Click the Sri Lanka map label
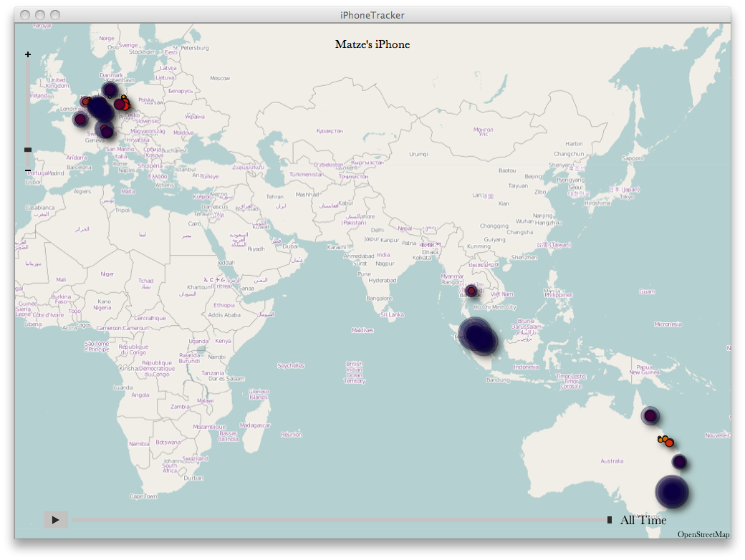The width and height of the screenshot is (745, 560). click(x=392, y=314)
